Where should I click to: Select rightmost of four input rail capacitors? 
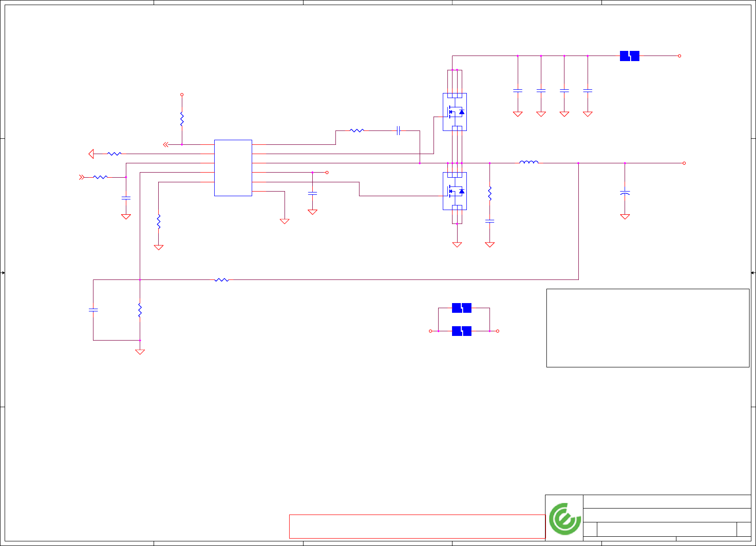pos(588,91)
